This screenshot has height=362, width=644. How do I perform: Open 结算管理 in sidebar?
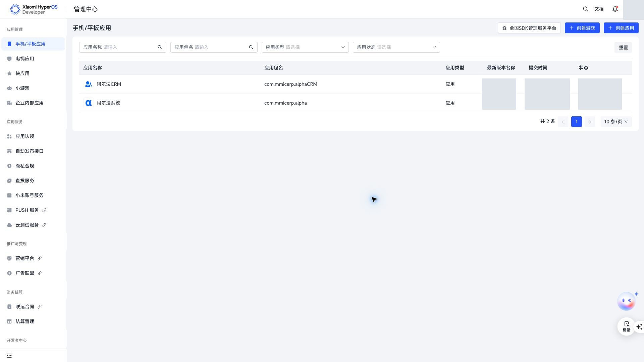[x=33, y=321]
